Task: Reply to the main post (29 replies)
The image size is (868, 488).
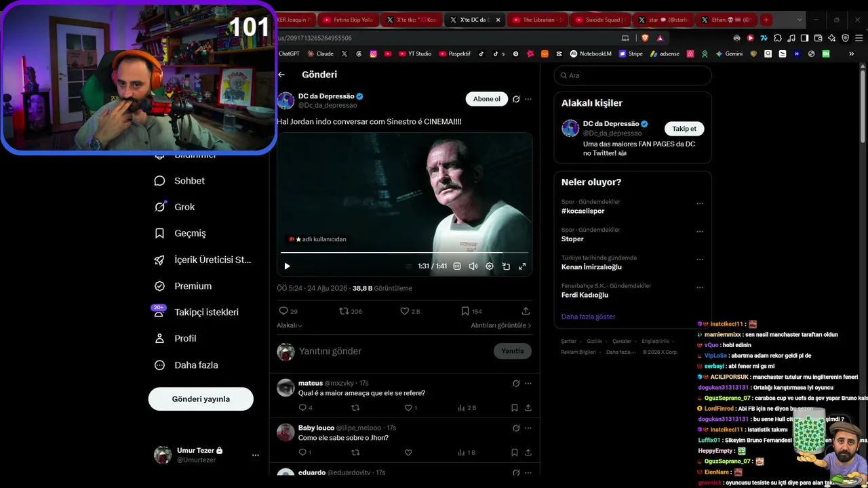Action: (288, 311)
